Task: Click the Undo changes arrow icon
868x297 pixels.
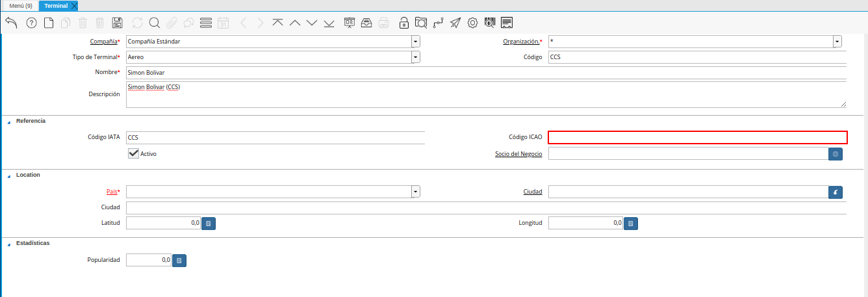Action: [x=11, y=23]
